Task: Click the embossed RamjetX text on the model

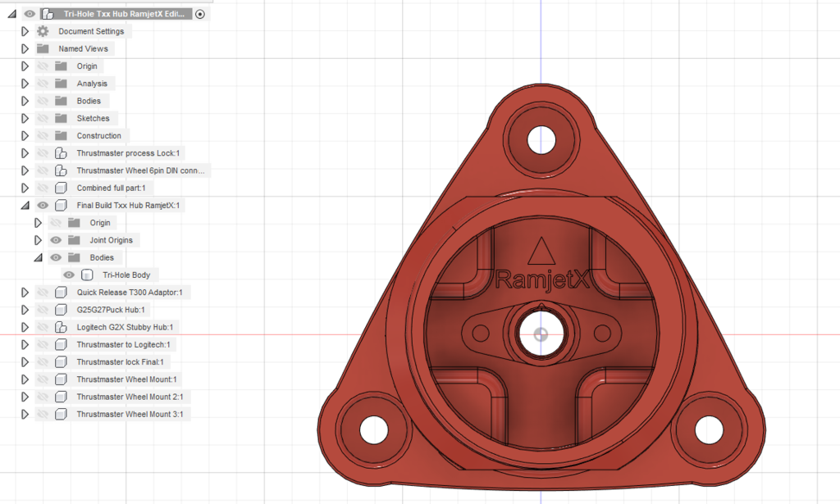Action: coord(541,279)
